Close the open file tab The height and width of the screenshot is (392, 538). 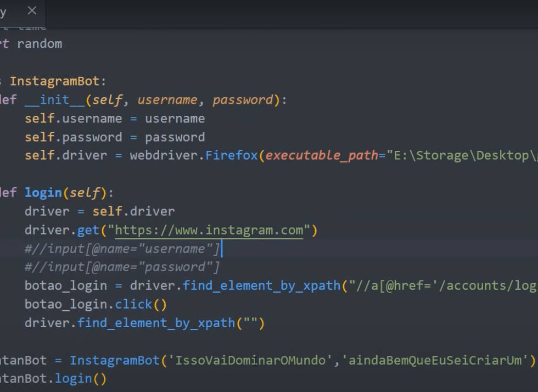coord(32,10)
